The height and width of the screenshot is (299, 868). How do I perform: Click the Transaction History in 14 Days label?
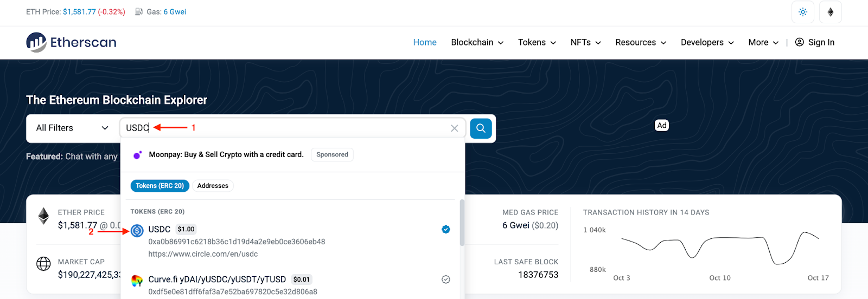(x=646, y=212)
